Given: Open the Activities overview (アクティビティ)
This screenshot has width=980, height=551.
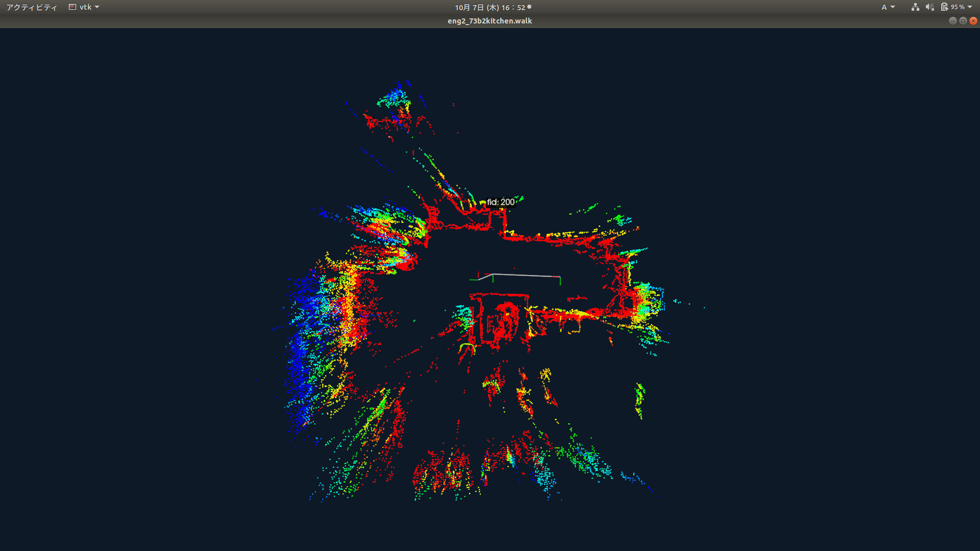Looking at the screenshot, I should click(32, 7).
